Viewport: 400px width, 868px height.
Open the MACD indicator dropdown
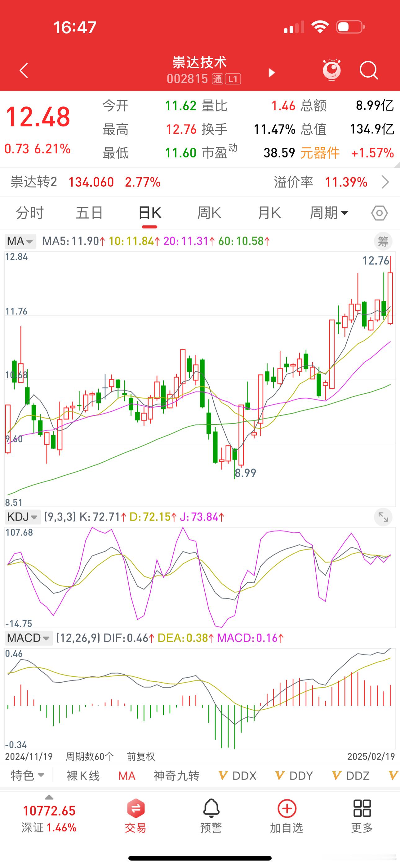[x=29, y=638]
